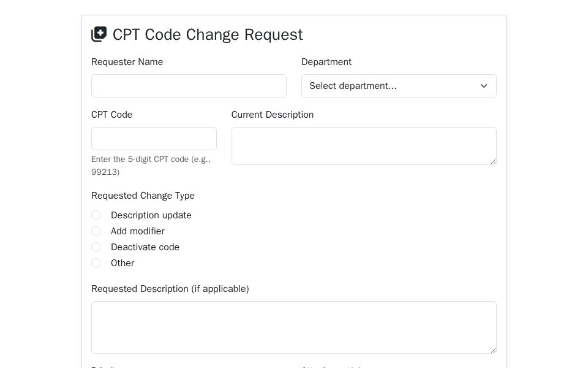Click the chevron on the Department dropdown
This screenshot has width=588, height=368.
click(x=484, y=86)
